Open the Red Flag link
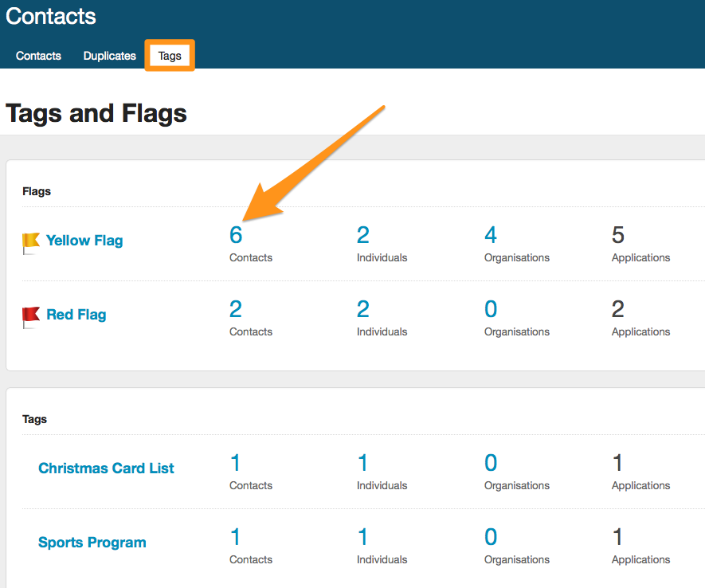Image resolution: width=705 pixels, height=588 pixels. (x=76, y=315)
